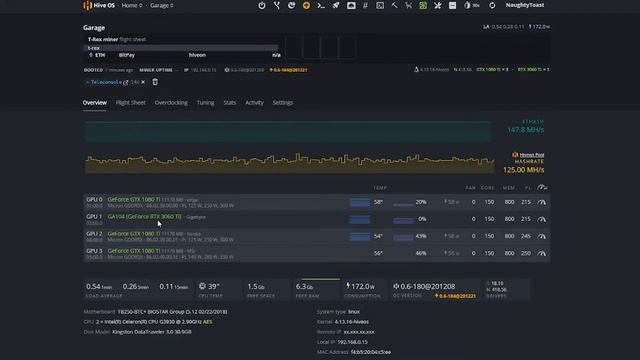The height and width of the screenshot is (360, 640).
Task: Click the Garage worker title
Action: coord(94,27)
